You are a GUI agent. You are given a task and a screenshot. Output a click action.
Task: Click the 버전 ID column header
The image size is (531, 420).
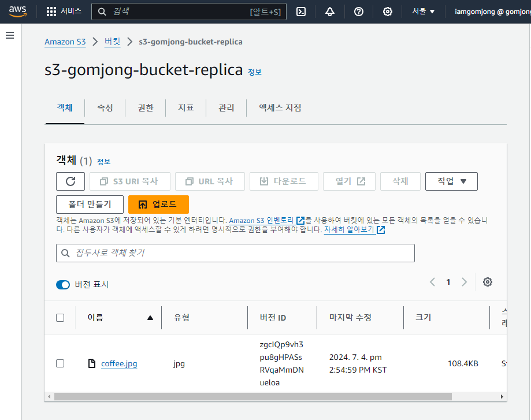273,318
